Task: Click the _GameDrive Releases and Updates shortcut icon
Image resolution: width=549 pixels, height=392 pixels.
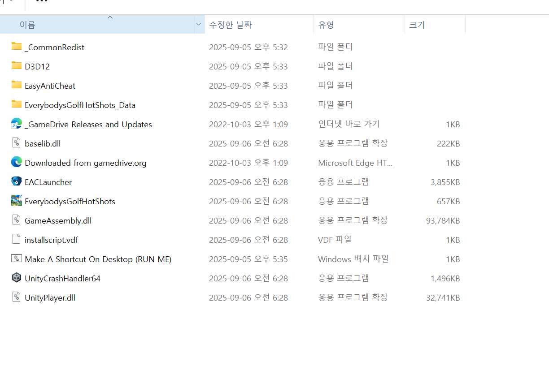Action: pos(17,124)
